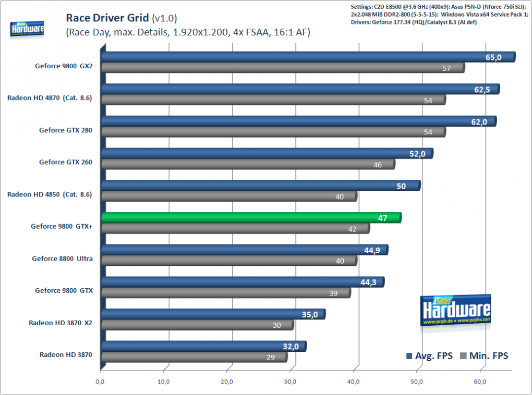Click the blue Avg. FPS legend square
Image resolution: width=532 pixels, height=395 pixels.
[409, 356]
